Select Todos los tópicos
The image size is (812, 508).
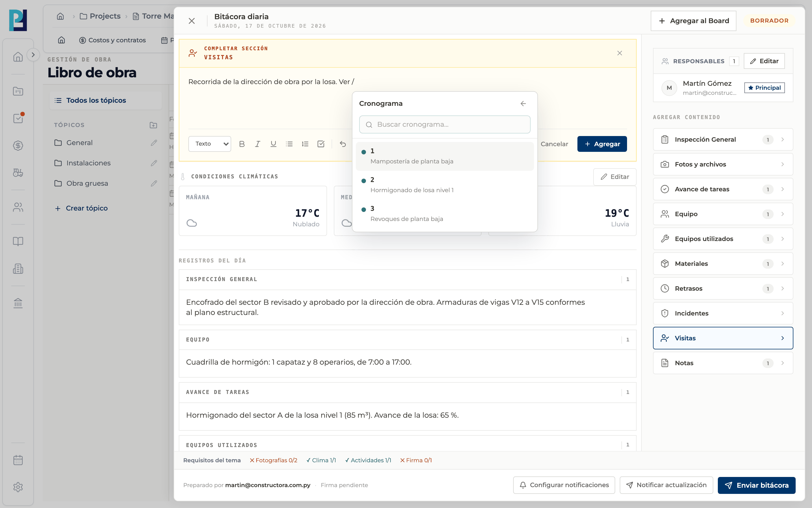tap(106, 100)
